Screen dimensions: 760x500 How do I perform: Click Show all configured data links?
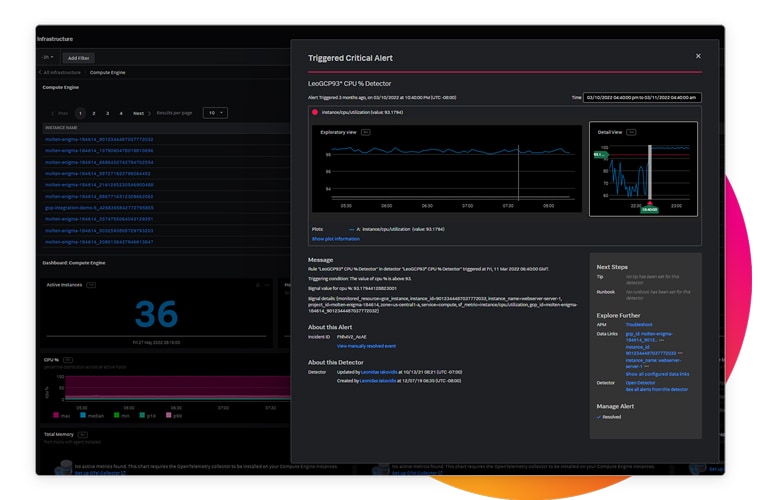point(657,374)
